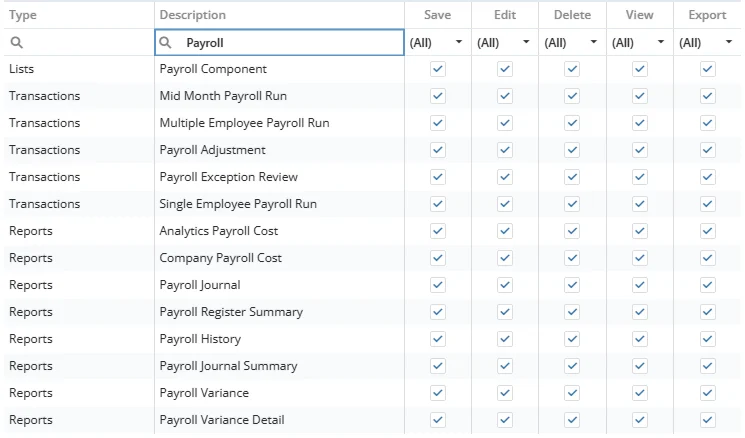Screen dimensions: 745x438
Task: Toggle Delete for Company Payroll Cost
Action: [572, 258]
